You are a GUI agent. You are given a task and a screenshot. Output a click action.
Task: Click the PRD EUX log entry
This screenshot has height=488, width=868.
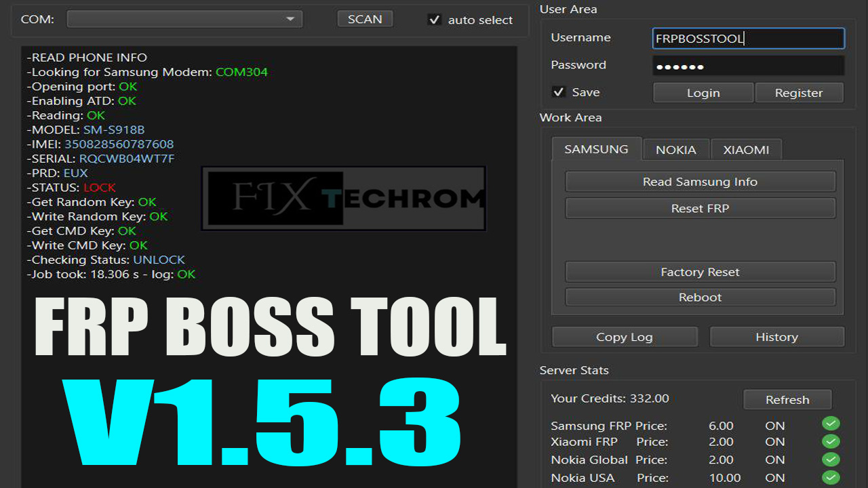tap(58, 173)
